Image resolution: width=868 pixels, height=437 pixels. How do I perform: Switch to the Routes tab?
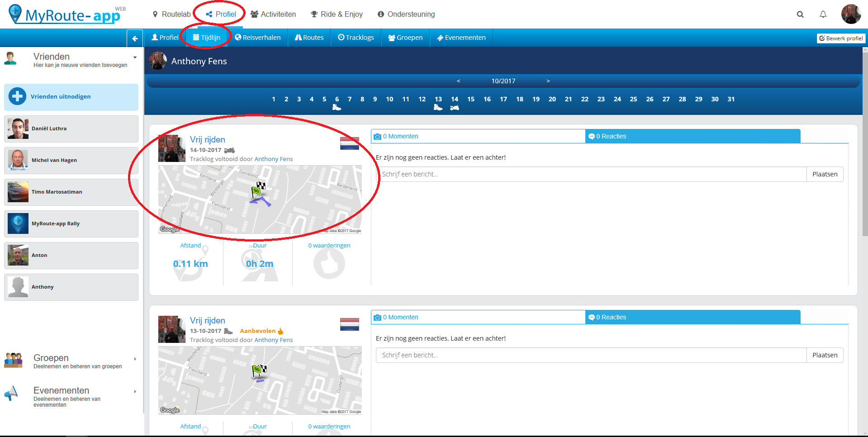[x=309, y=38]
